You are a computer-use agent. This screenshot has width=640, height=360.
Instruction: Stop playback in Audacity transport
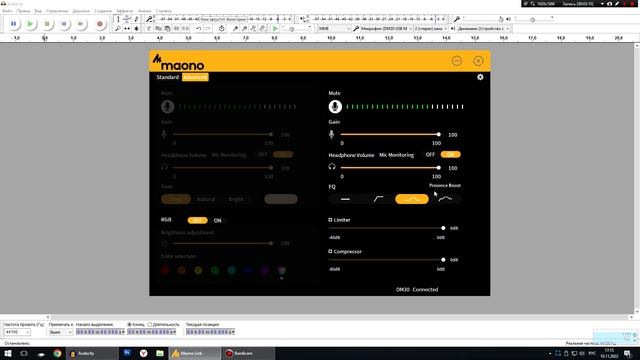pyautogui.click(x=47, y=24)
